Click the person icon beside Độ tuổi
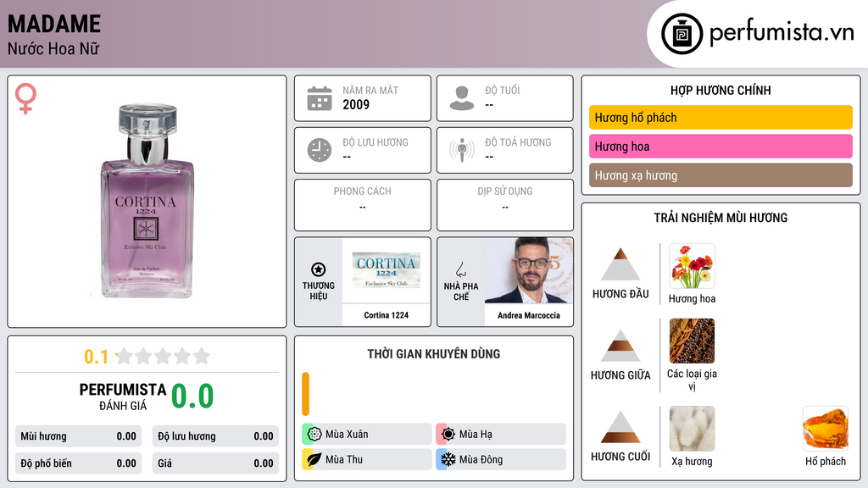Image resolution: width=868 pixels, height=488 pixels. tap(462, 98)
